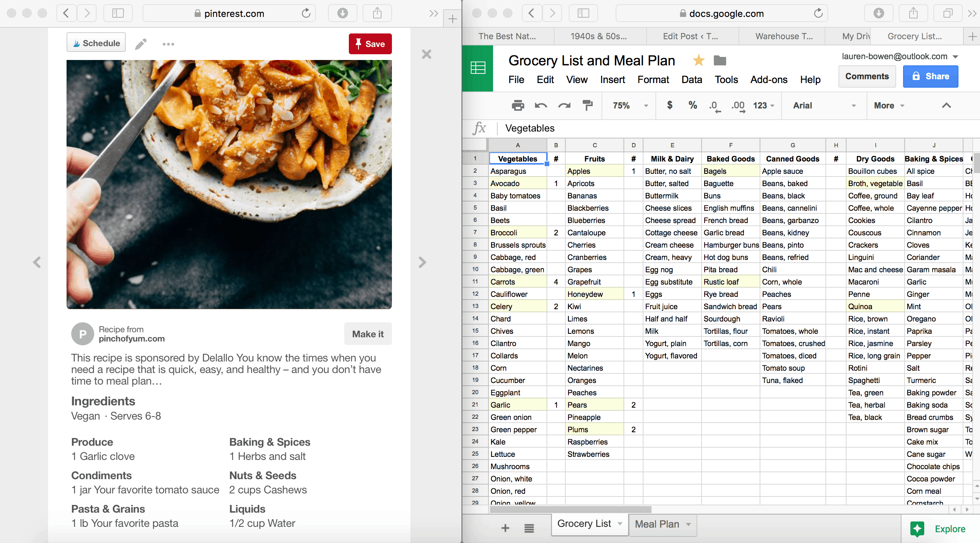Open account dropdown next to lauren-bowen@outlook.com
Image resolution: width=980 pixels, height=543 pixels.
[955, 57]
